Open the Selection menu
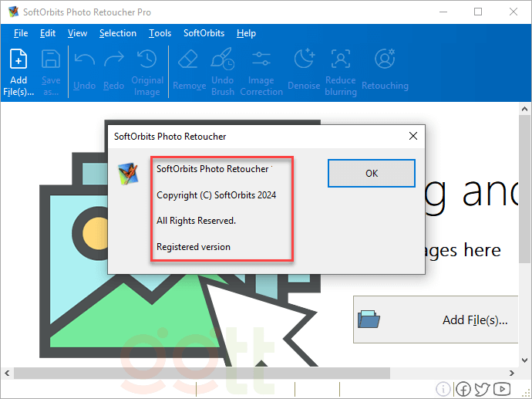The height and width of the screenshot is (399, 532). [x=118, y=33]
